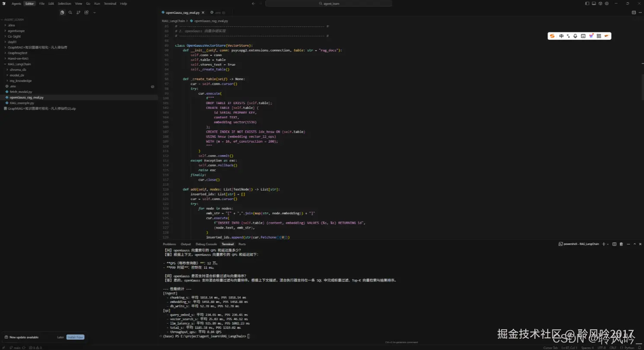
Task: Open the Search view icon
Action: click(x=70, y=13)
